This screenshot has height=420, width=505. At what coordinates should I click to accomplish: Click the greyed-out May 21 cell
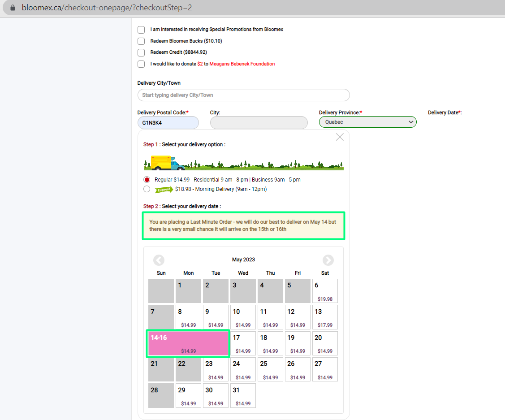click(161, 369)
